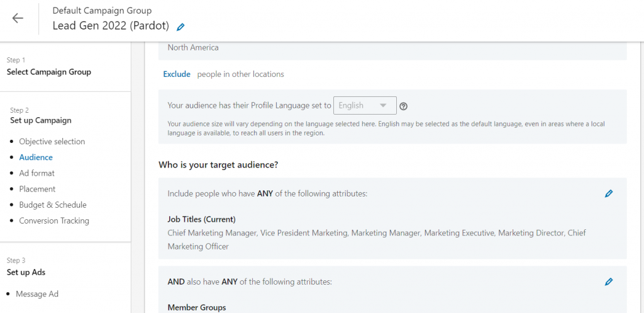Click Select Campaign Group step heading
This screenshot has width=644, height=313.
(x=49, y=72)
